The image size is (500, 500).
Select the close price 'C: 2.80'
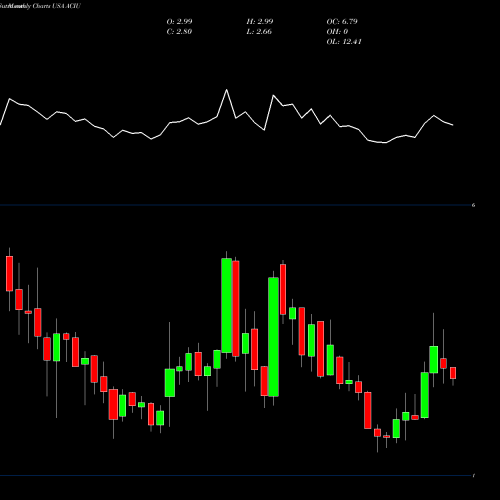[x=179, y=32]
